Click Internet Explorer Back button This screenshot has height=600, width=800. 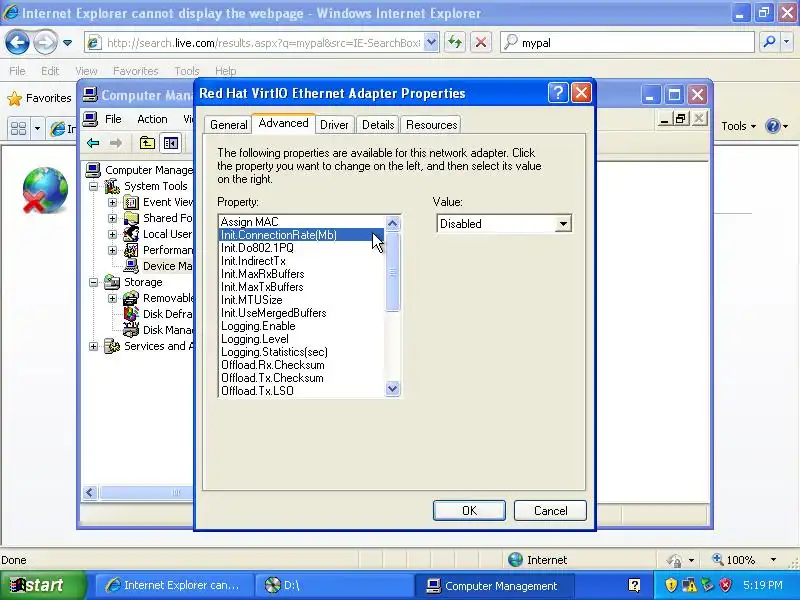17,42
